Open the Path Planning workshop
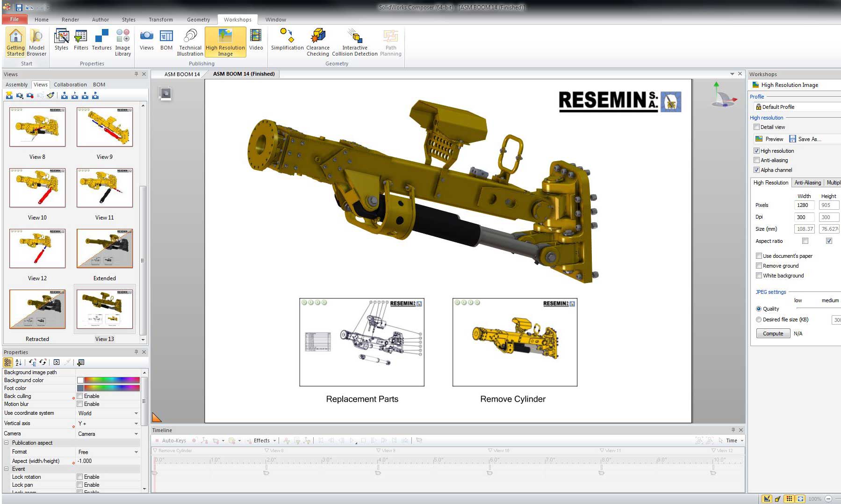The height and width of the screenshot is (504, 841). 391,42
